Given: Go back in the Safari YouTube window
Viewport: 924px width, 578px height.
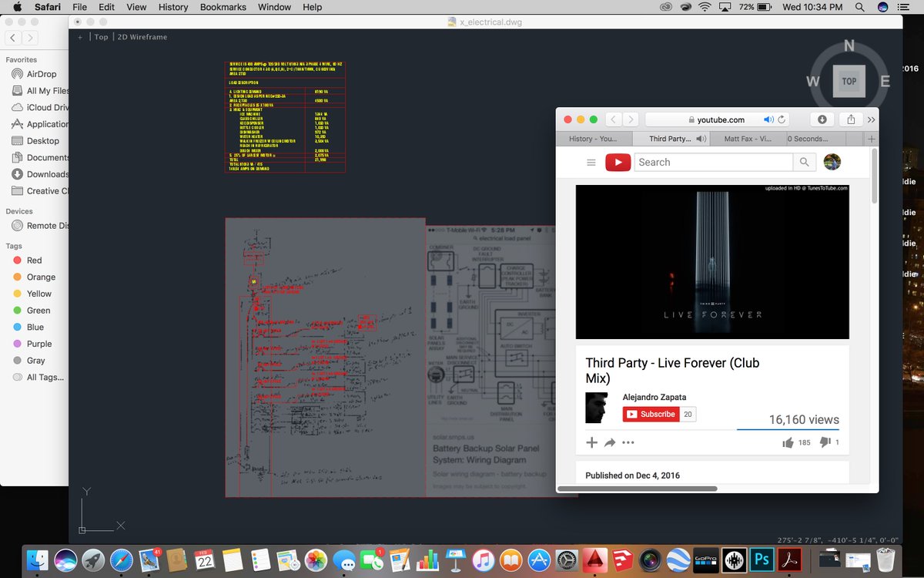Looking at the screenshot, I should pos(613,119).
